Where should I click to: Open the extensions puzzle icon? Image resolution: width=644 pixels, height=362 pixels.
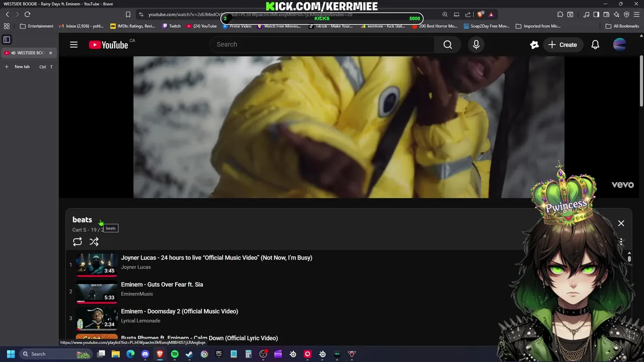coord(560,15)
